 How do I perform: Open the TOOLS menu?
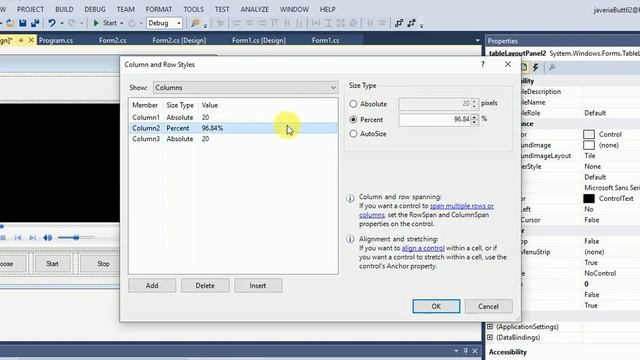click(x=193, y=9)
